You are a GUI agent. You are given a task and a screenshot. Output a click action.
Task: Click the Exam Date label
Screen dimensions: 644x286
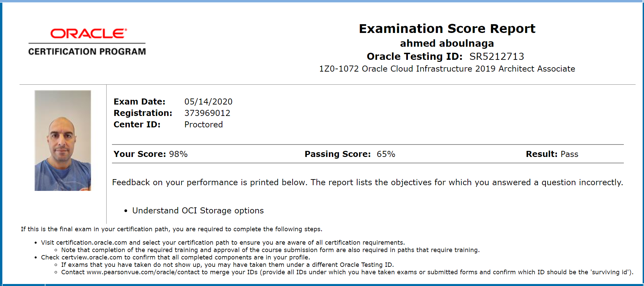pos(139,101)
